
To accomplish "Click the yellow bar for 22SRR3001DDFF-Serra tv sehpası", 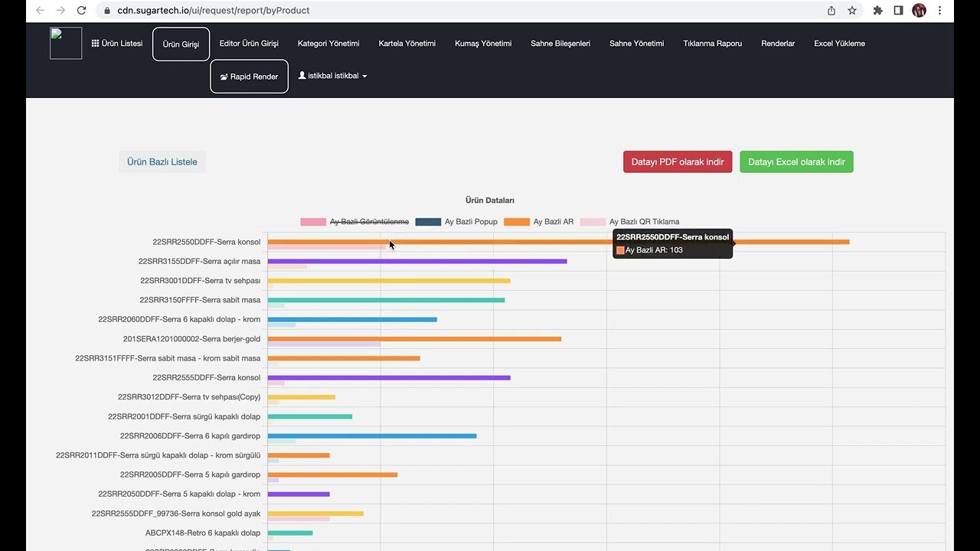I will [x=389, y=281].
